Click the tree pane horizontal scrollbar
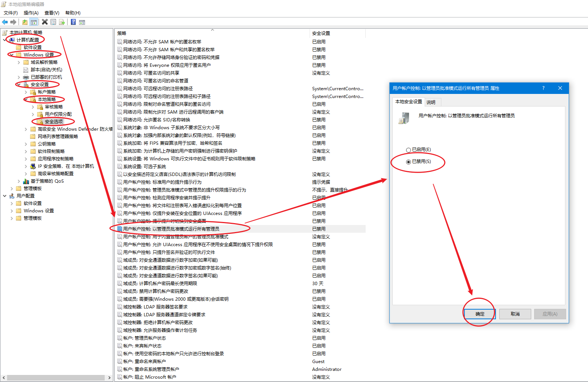Screen dimensions: 588x382 (56, 378)
